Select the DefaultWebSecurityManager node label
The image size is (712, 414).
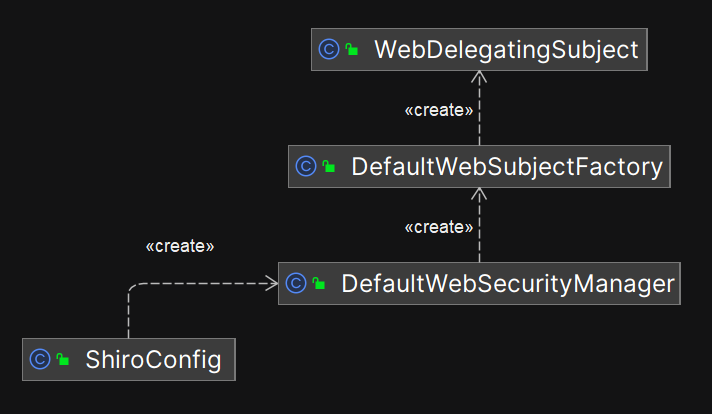point(508,284)
